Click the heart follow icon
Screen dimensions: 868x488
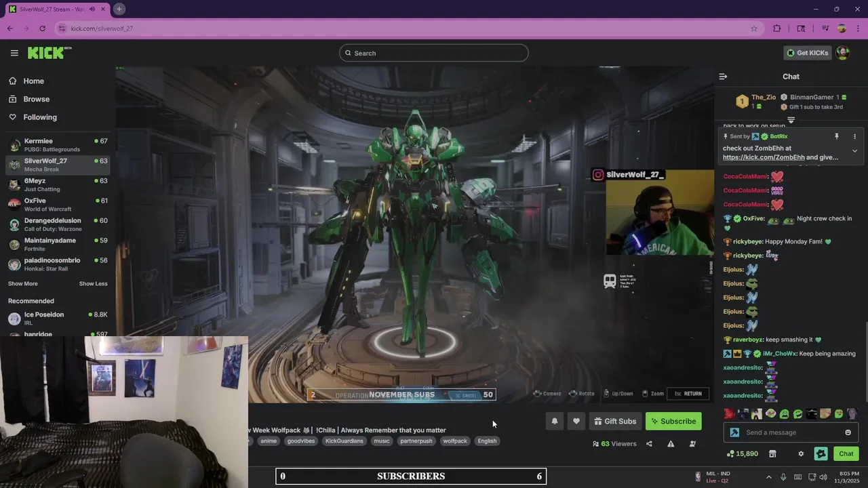coord(576,421)
